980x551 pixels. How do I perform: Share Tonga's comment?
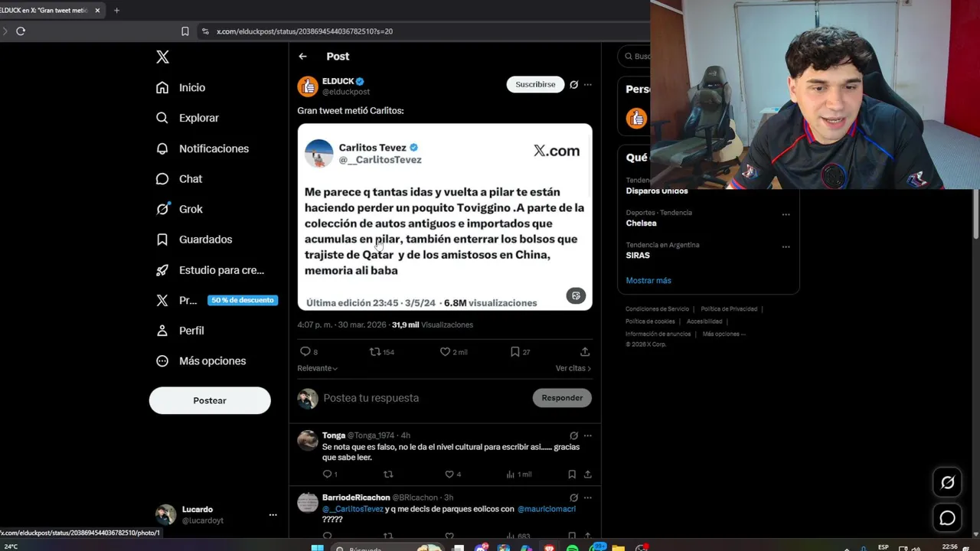(588, 474)
